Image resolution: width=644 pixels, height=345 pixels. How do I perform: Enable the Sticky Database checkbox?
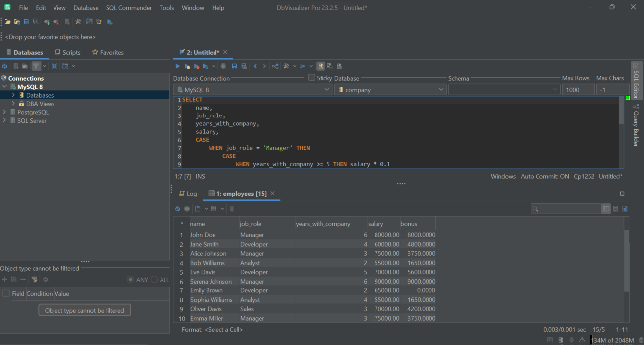(311, 78)
